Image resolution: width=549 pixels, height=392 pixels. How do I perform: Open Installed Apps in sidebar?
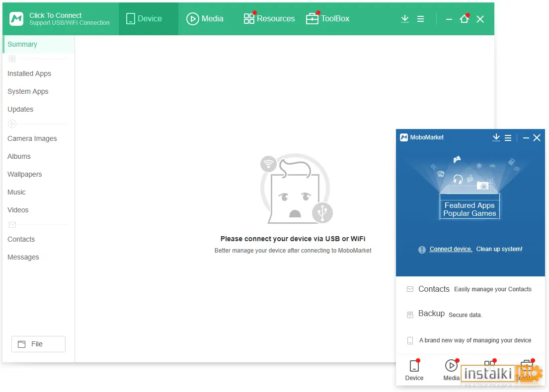point(29,73)
